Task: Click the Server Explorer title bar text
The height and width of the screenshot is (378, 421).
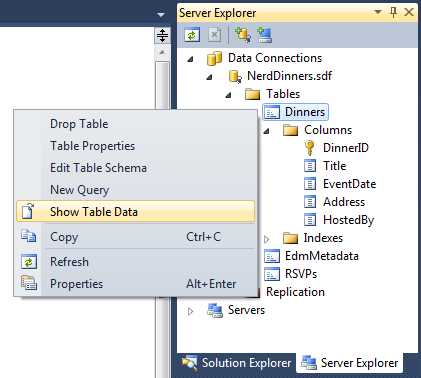Action: [x=218, y=13]
